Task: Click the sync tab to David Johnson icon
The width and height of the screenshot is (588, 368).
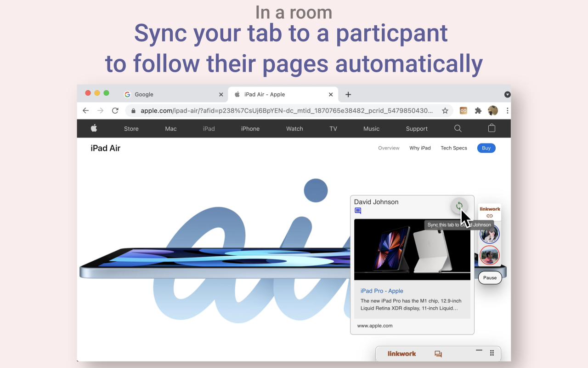Action: [459, 206]
